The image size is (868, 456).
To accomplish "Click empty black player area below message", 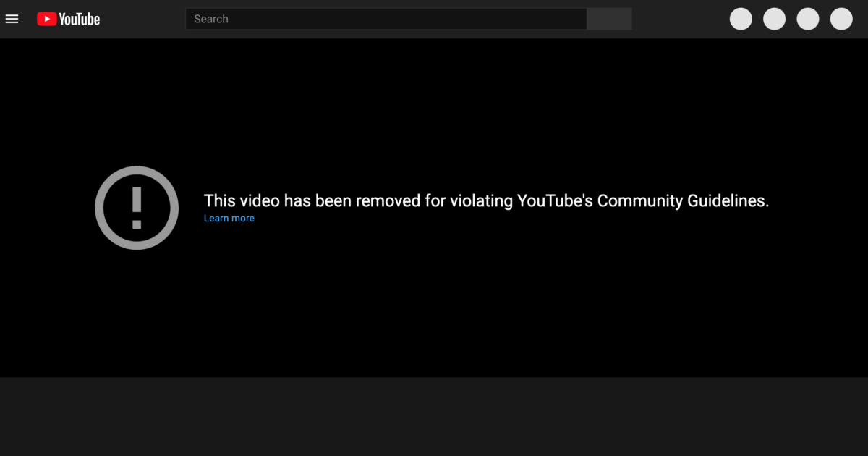I will click(434, 311).
